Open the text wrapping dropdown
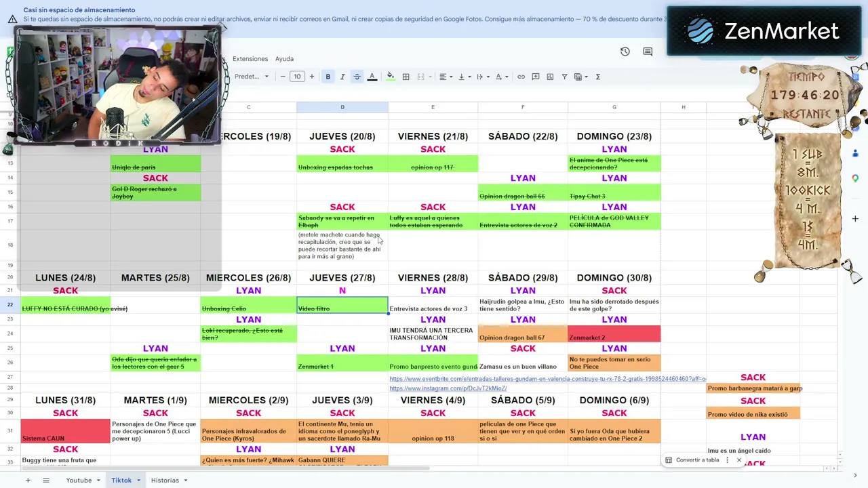The width and height of the screenshot is (868, 488). (482, 77)
